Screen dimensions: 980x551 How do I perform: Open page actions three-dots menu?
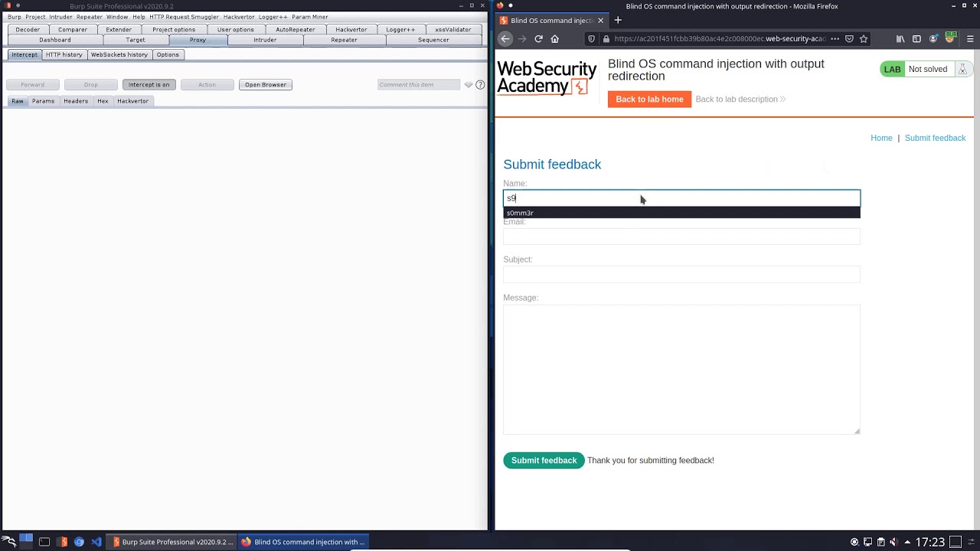pyautogui.click(x=835, y=39)
